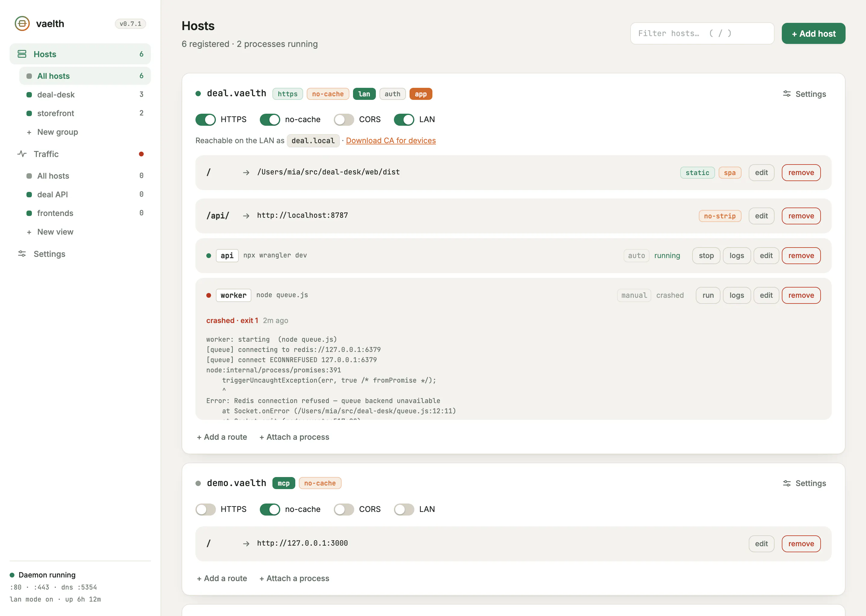Click the red Traffic alert dot
This screenshot has height=616, width=866.
[x=141, y=154]
